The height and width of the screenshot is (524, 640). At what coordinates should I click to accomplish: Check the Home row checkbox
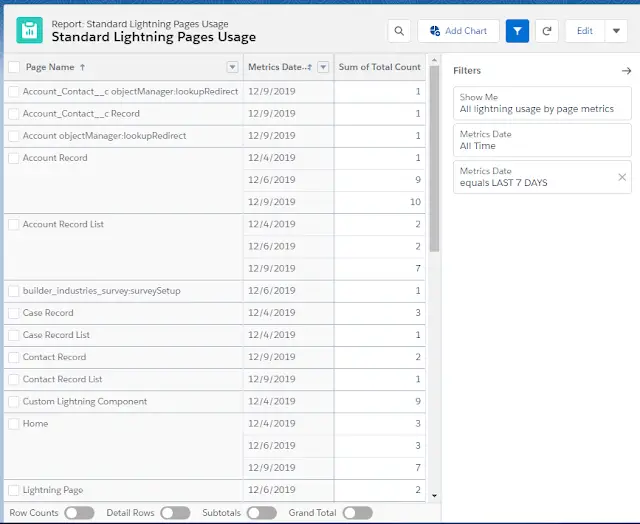coord(13,424)
